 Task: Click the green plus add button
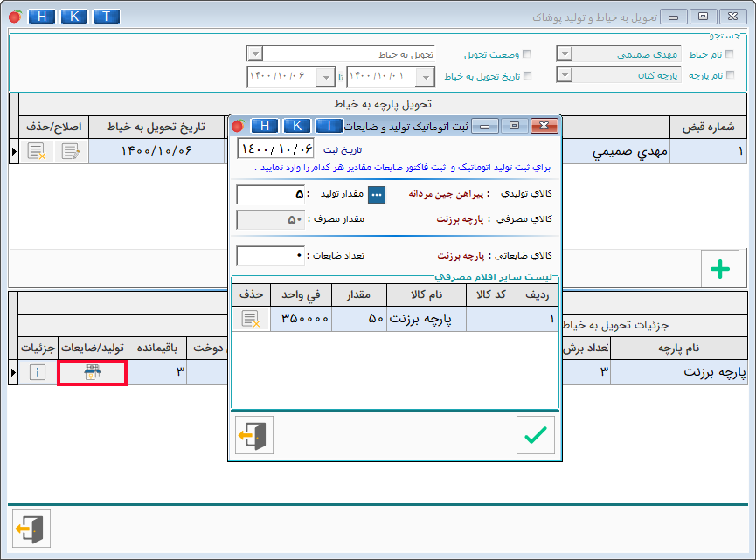tap(720, 269)
